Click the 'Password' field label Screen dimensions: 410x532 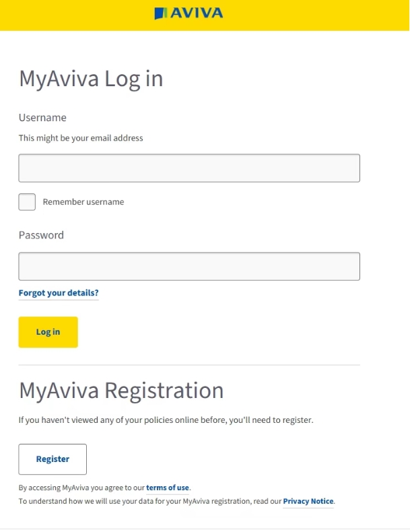click(x=41, y=235)
